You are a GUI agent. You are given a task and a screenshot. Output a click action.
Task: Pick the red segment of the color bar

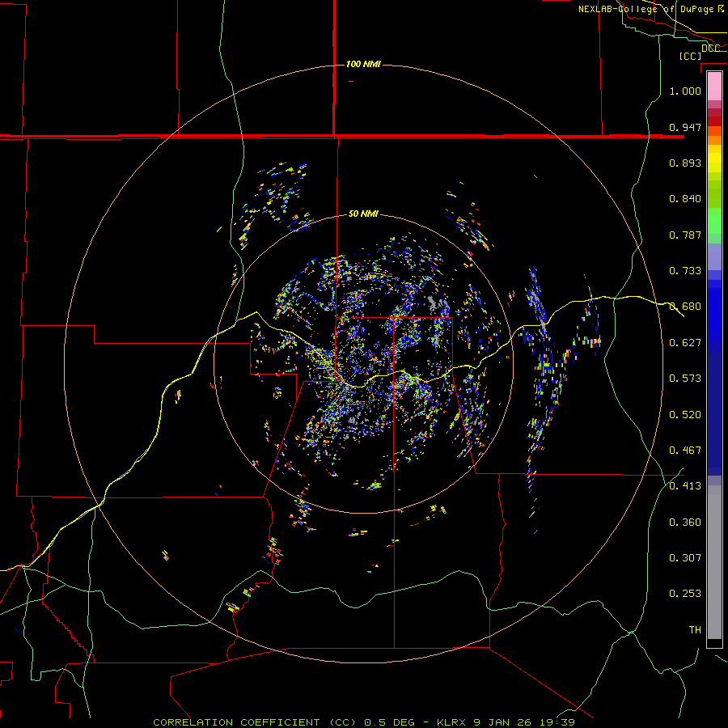[714, 121]
